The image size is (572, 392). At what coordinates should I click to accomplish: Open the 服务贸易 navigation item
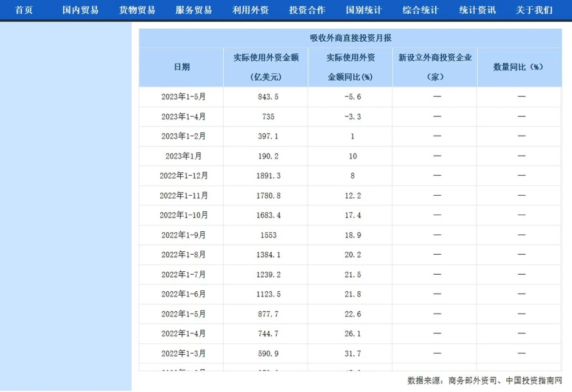coord(193,10)
